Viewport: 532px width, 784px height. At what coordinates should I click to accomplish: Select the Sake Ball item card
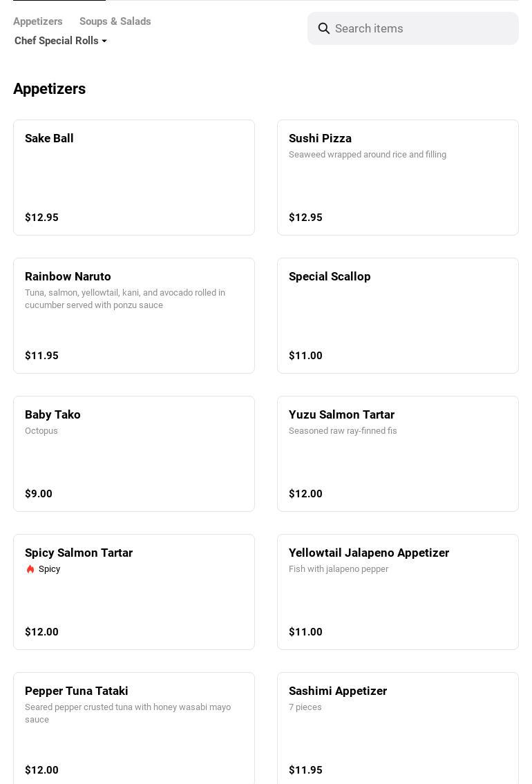tap(134, 178)
